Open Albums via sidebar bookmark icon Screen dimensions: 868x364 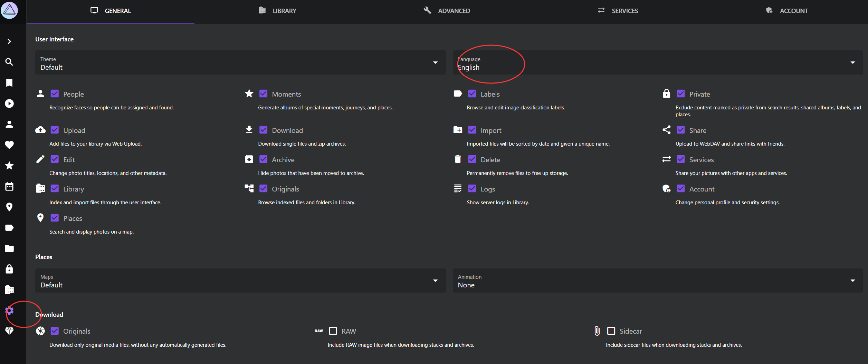pos(9,83)
